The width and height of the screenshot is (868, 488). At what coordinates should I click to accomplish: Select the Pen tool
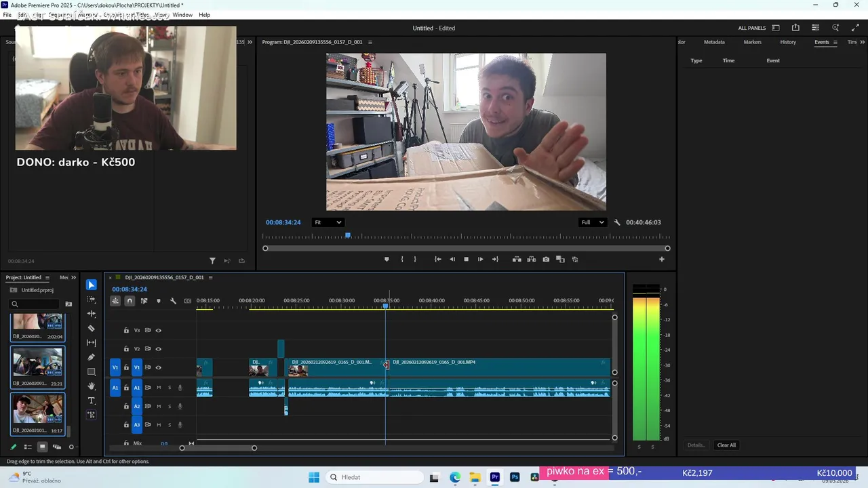pos(92,357)
